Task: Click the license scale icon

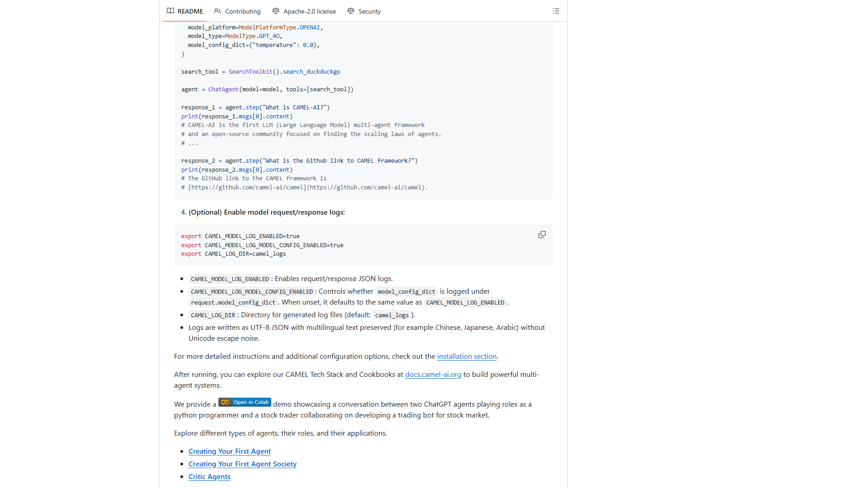Action: click(276, 11)
